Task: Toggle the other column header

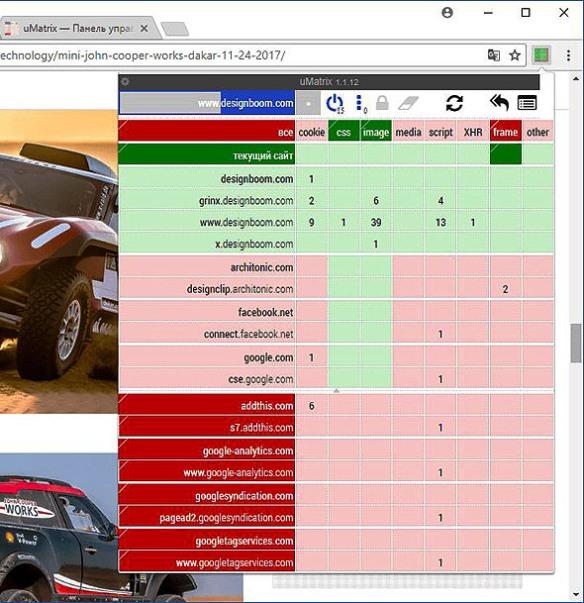Action: point(537,132)
